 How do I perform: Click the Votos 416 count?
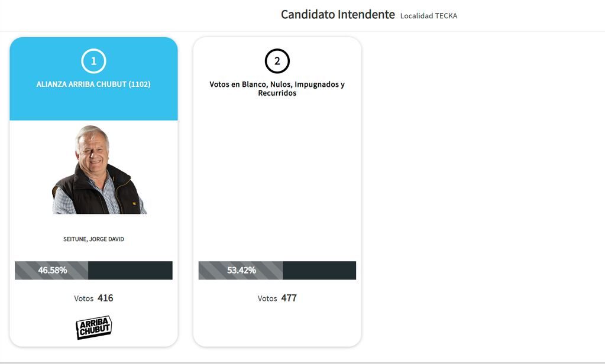[95, 298]
